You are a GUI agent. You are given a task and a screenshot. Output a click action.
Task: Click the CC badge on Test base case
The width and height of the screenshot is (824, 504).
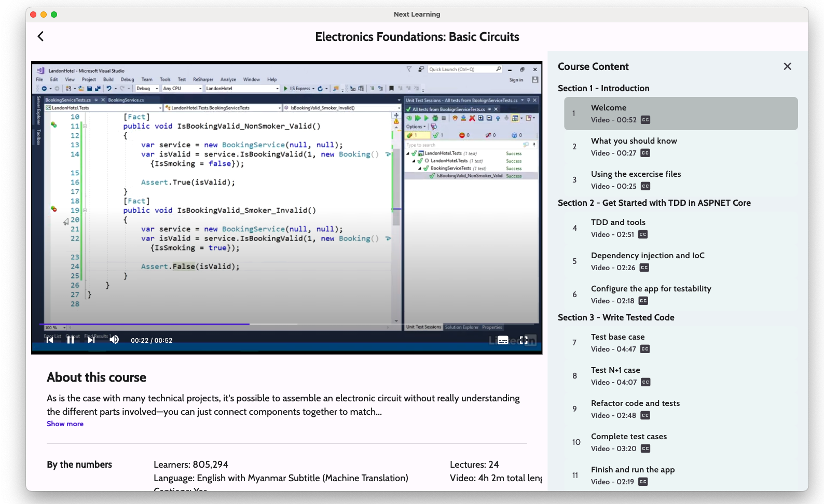pos(645,349)
